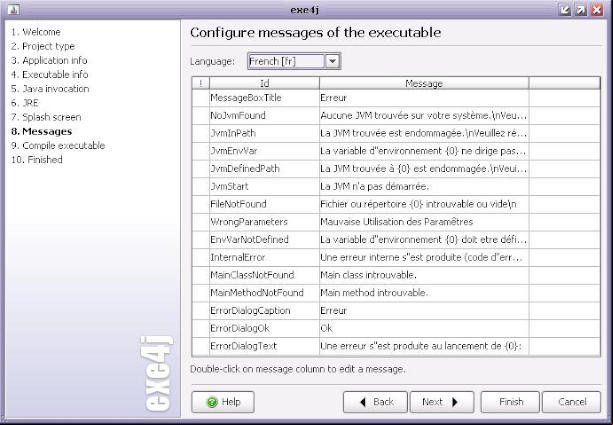Click message 'Main method introuvable.'
Screen dimensions: 613x425
click(x=424, y=293)
